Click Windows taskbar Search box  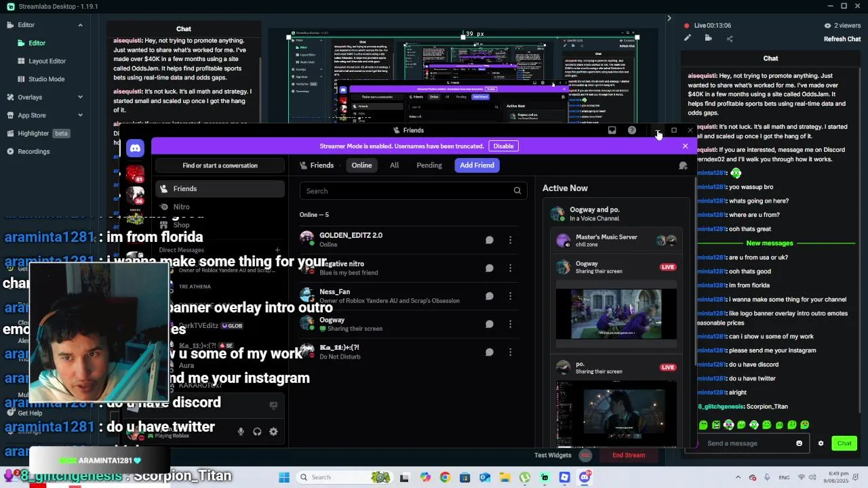(x=344, y=477)
